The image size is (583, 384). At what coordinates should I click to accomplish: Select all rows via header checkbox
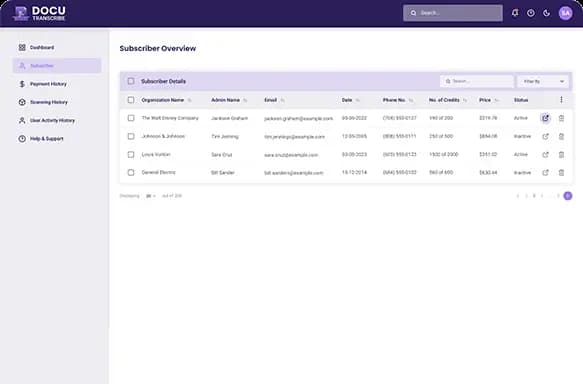pyautogui.click(x=131, y=100)
